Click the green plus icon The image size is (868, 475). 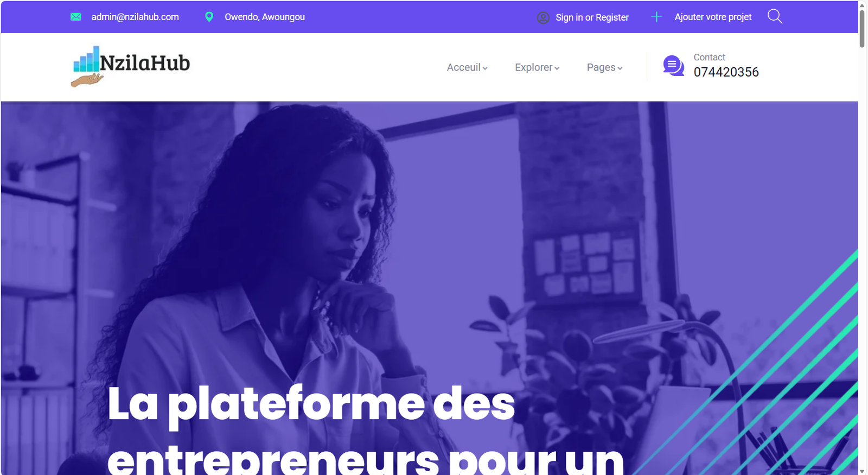pyautogui.click(x=656, y=17)
